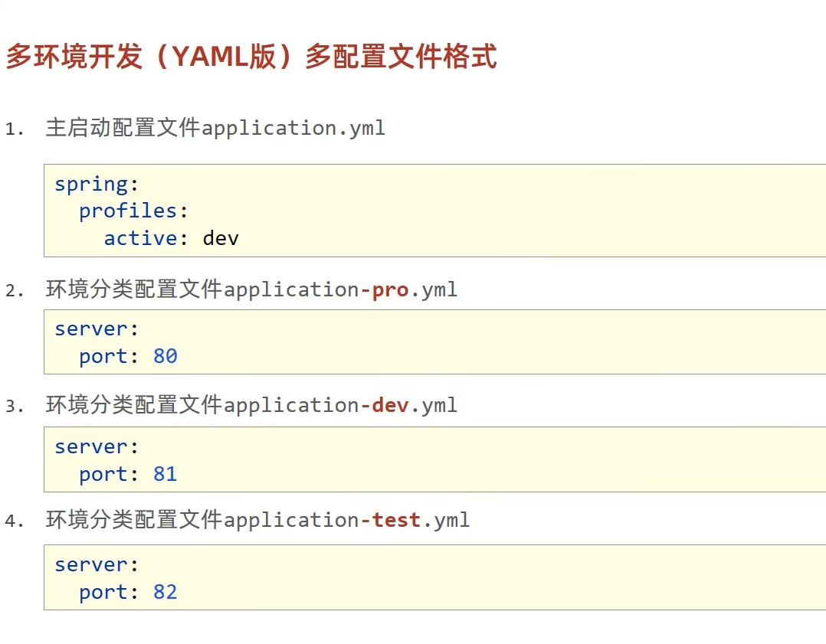Image resolution: width=826 pixels, height=644 pixels.
Task: Click the bold red pro in filename
Action: pyautogui.click(x=389, y=290)
